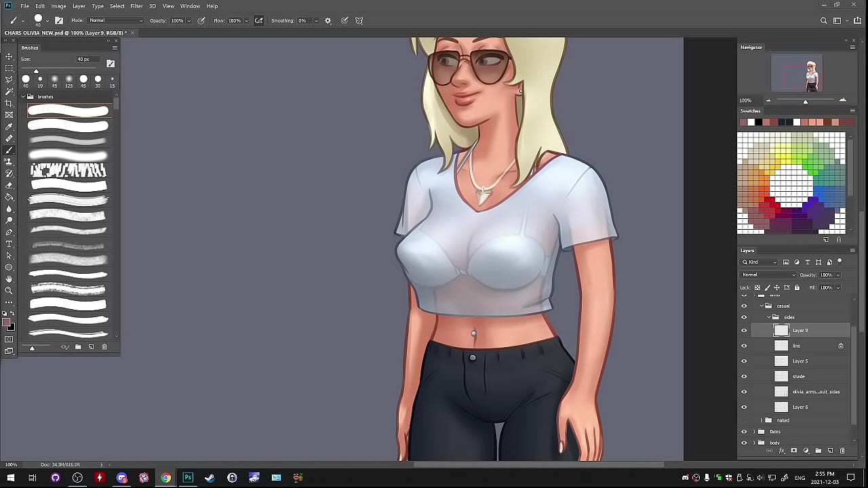This screenshot has height=488, width=868.
Task: Select the Move tool
Action: click(x=9, y=57)
